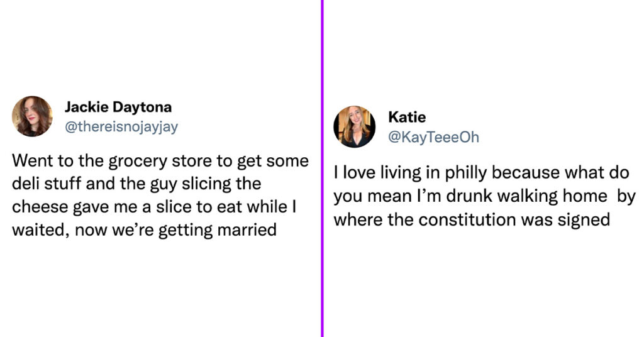Viewport: 644px width, 337px height.
Task: Visit the @KayTeeeOh handle
Action: (434, 137)
